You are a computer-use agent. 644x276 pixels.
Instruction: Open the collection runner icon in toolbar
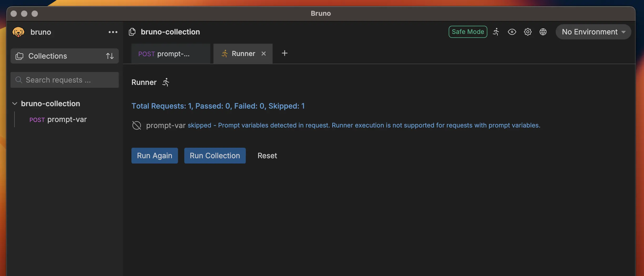coord(496,32)
